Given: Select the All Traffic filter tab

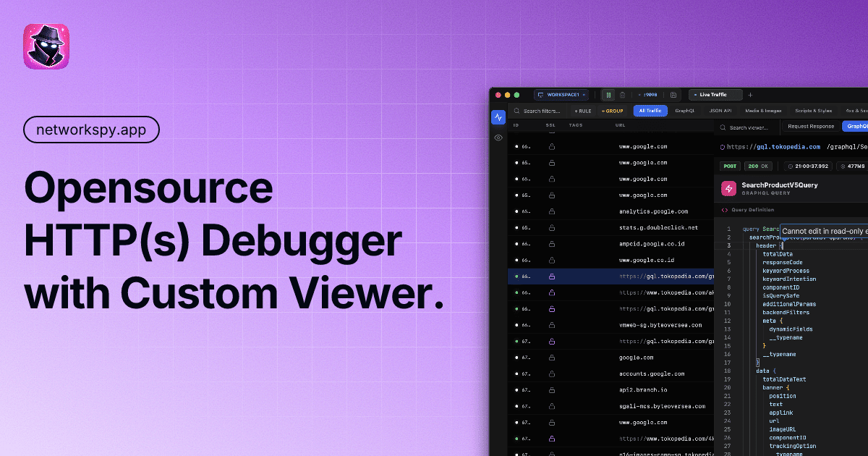Looking at the screenshot, I should tap(650, 111).
